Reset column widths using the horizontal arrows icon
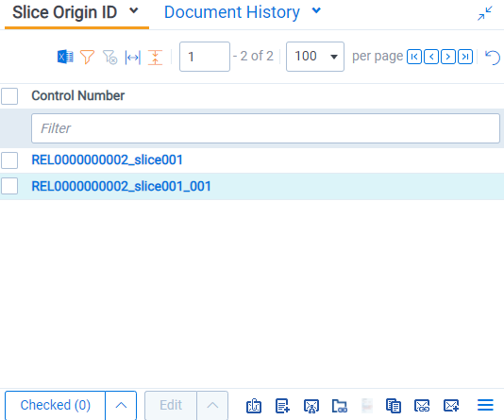The width and height of the screenshot is (504, 420). 133,58
